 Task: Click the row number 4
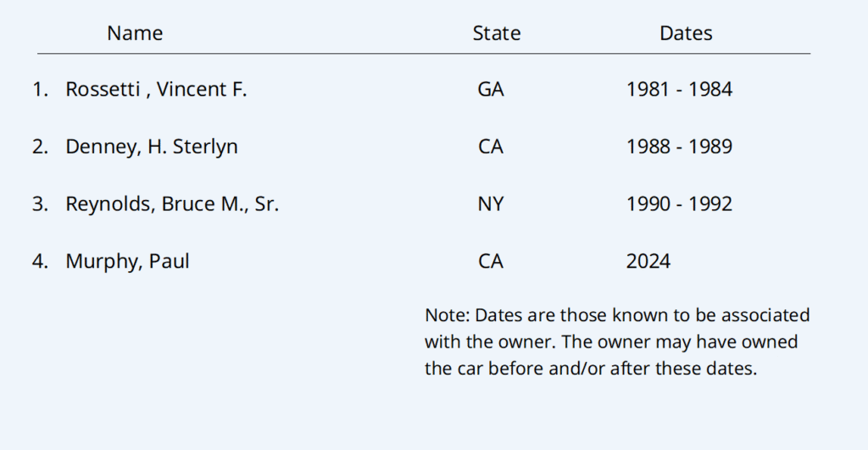pos(40,262)
